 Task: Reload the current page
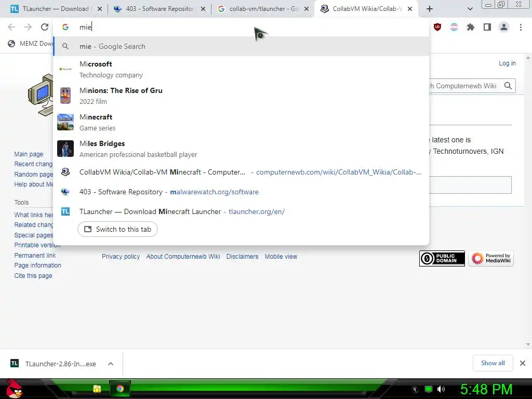45,27
